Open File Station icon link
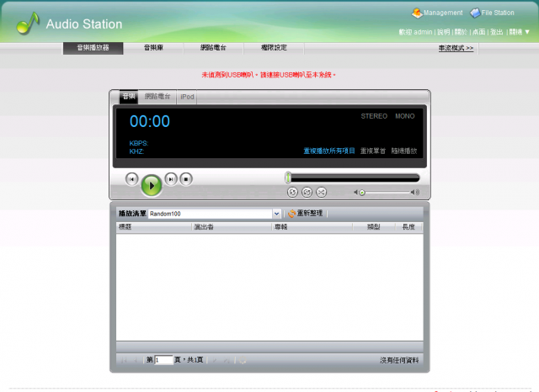 492,13
